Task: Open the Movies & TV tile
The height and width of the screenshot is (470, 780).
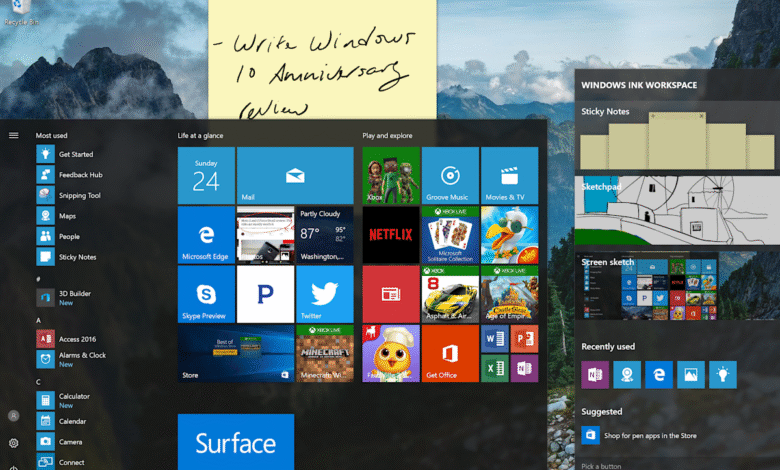Action: (509, 175)
